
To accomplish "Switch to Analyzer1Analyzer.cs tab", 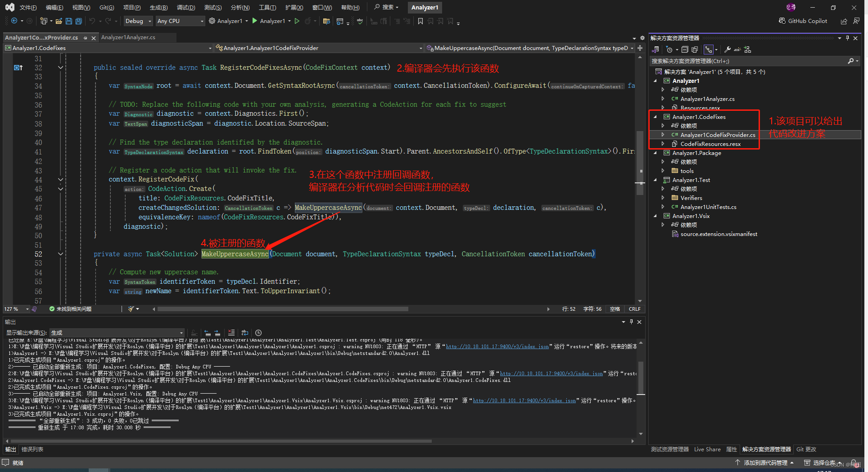I will [128, 37].
